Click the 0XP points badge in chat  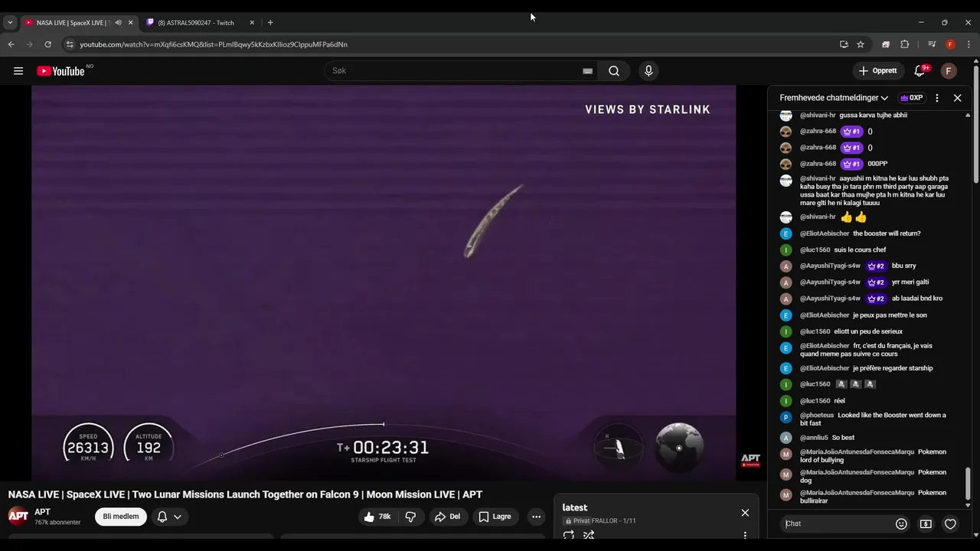tap(911, 98)
